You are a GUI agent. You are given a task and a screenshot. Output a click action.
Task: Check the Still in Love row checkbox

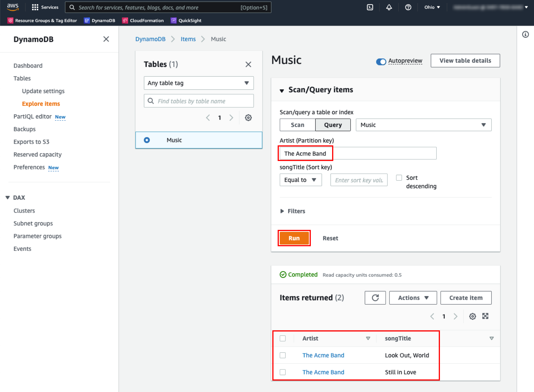(283, 372)
